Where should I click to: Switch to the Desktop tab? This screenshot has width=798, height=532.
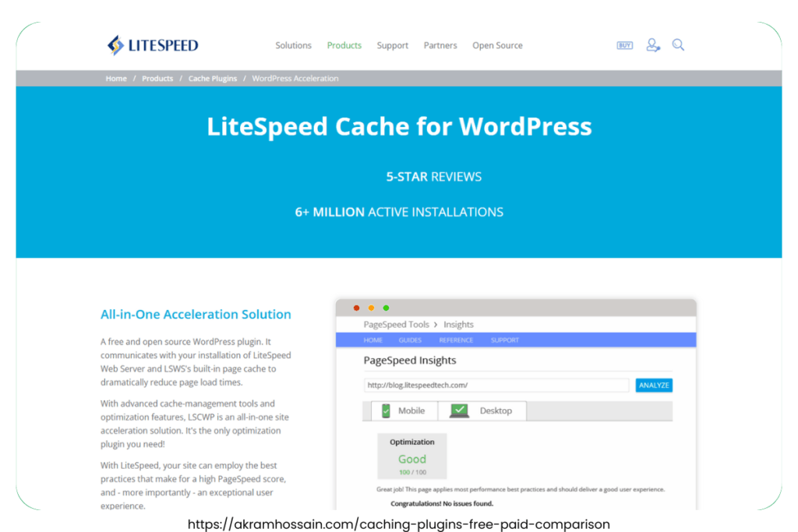pyautogui.click(x=482, y=410)
